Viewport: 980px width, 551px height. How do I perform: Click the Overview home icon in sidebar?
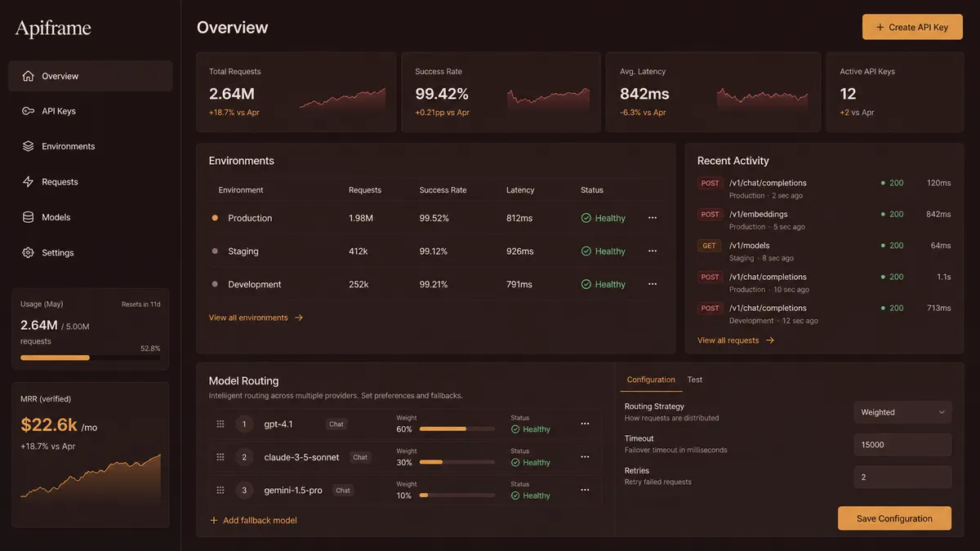28,76
